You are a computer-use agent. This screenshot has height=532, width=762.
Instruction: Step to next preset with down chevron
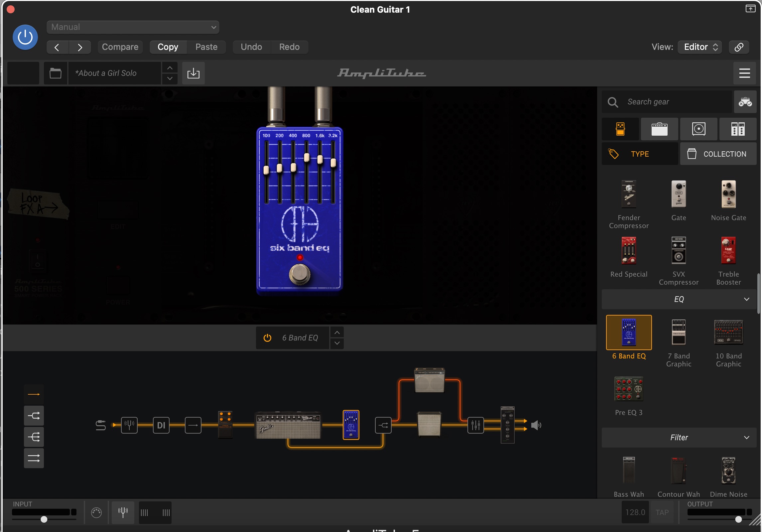170,79
